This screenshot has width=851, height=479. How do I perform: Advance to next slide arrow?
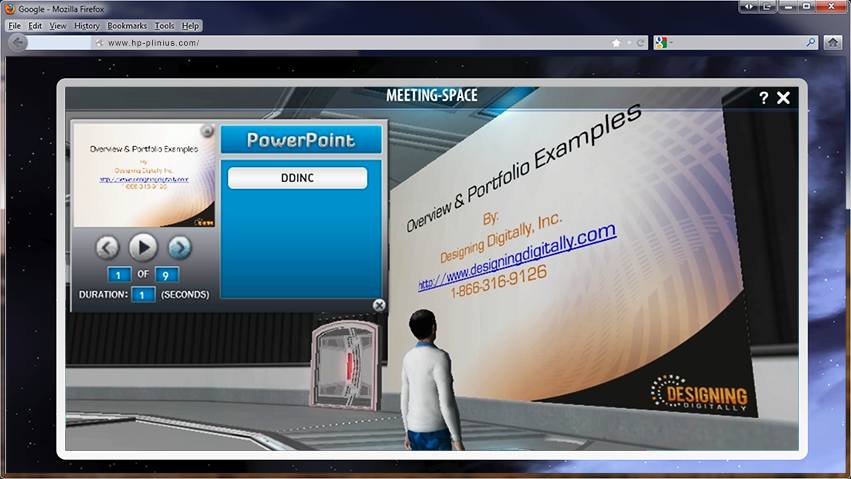(x=180, y=248)
